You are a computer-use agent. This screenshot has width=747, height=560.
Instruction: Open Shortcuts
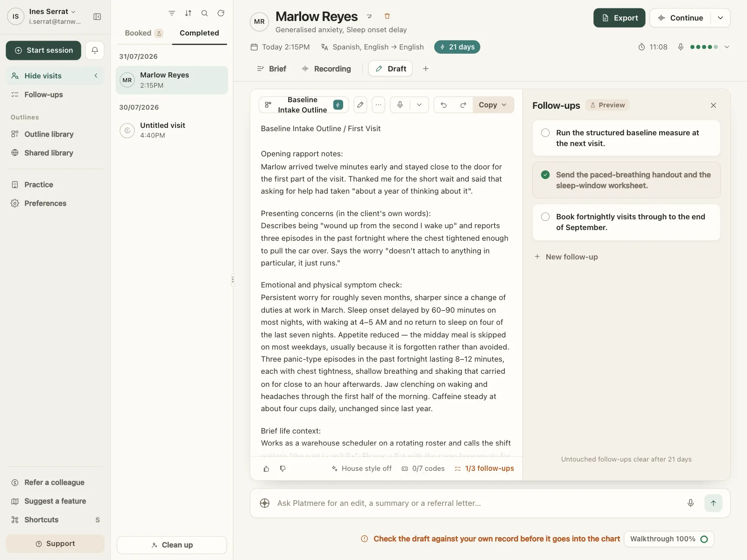click(x=55, y=520)
